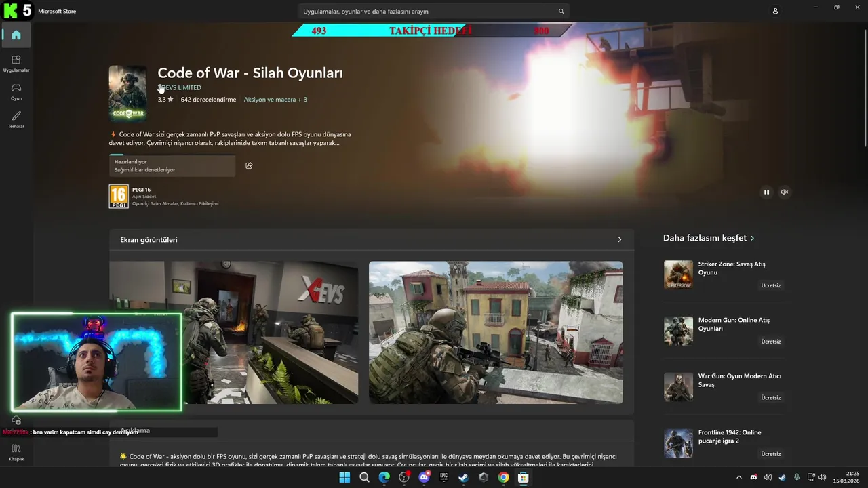Viewport: 868px width, 488px height.
Task: Read the game description summary text
Action: pyautogui.click(x=231, y=138)
